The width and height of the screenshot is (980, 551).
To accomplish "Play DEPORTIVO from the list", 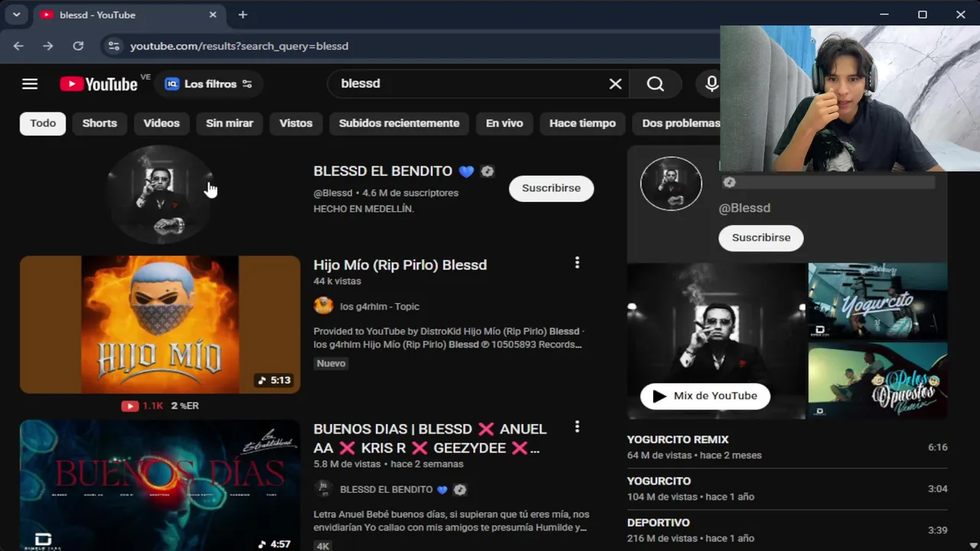I will 787,530.
